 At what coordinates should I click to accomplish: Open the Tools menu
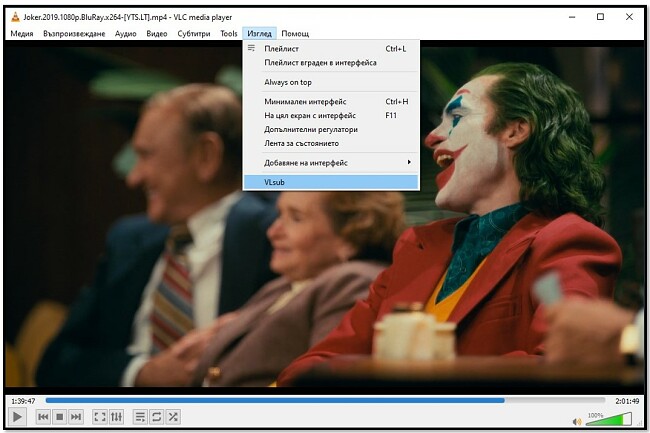pos(229,34)
